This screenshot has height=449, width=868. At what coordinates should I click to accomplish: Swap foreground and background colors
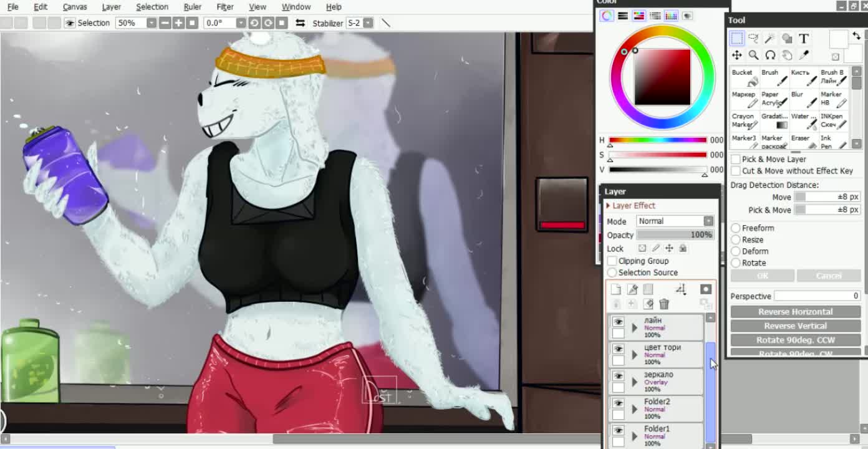pyautogui.click(x=857, y=36)
